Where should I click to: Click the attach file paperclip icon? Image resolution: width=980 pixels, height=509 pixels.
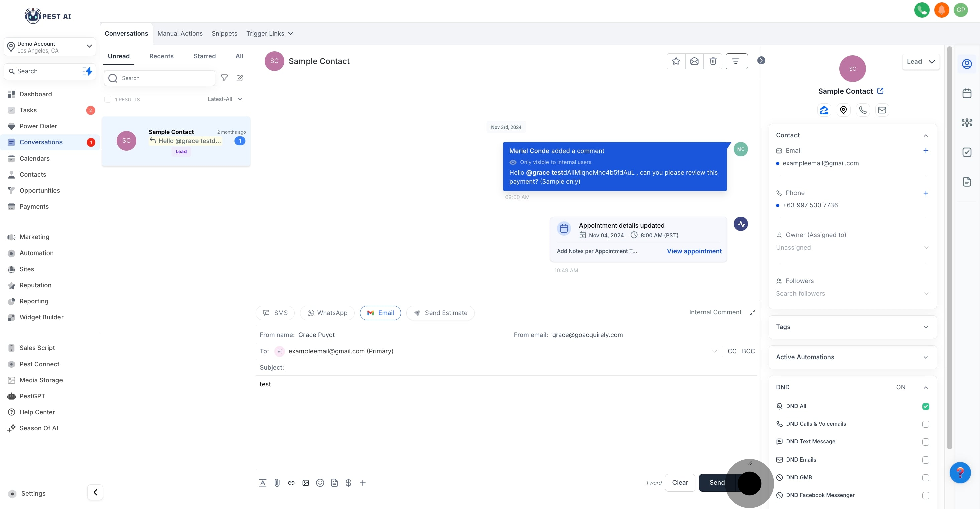(x=277, y=482)
